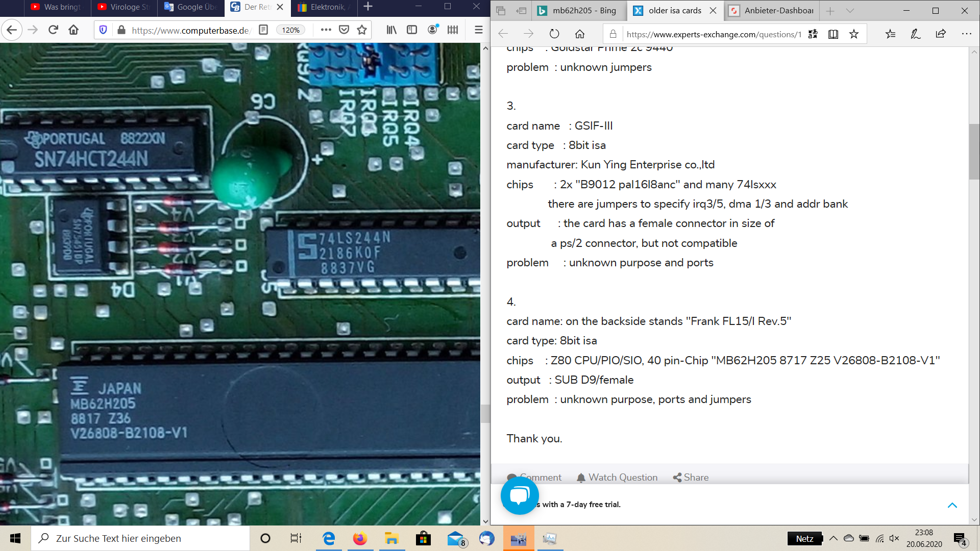Open the blue chat bubble widget
Viewport: 980px width, 551px height.
pos(520,495)
